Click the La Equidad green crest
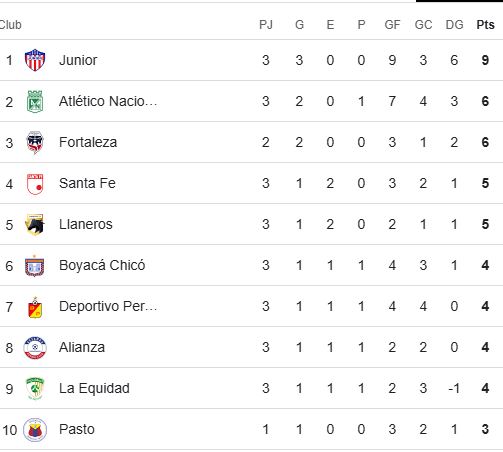This screenshot has width=503, height=452. [x=35, y=388]
